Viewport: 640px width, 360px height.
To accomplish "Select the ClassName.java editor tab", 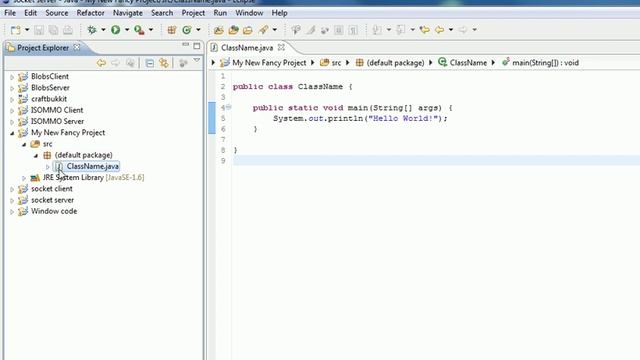I will pos(247,48).
